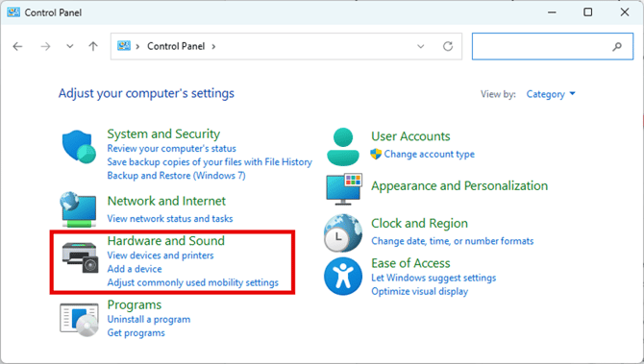Open Backup and Restore (Windows 7)
This screenshot has width=644, height=364.
point(176,175)
